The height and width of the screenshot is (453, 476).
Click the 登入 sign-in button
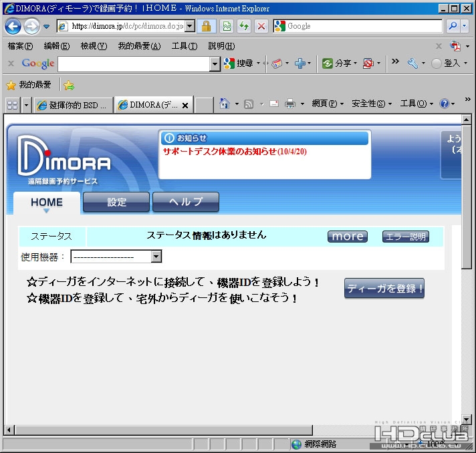[447, 63]
